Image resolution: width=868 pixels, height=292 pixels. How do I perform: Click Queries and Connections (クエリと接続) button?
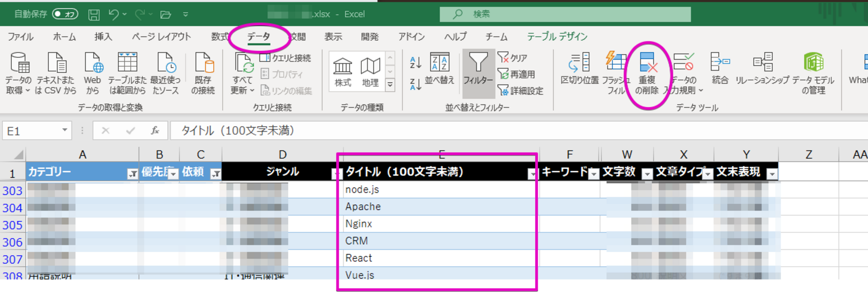[x=286, y=58]
